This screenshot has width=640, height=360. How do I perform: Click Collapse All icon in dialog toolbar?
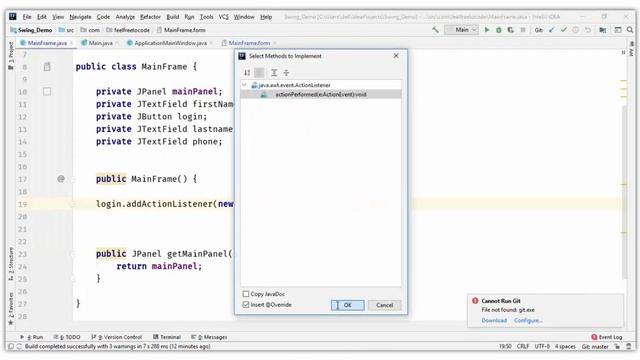pos(286,73)
